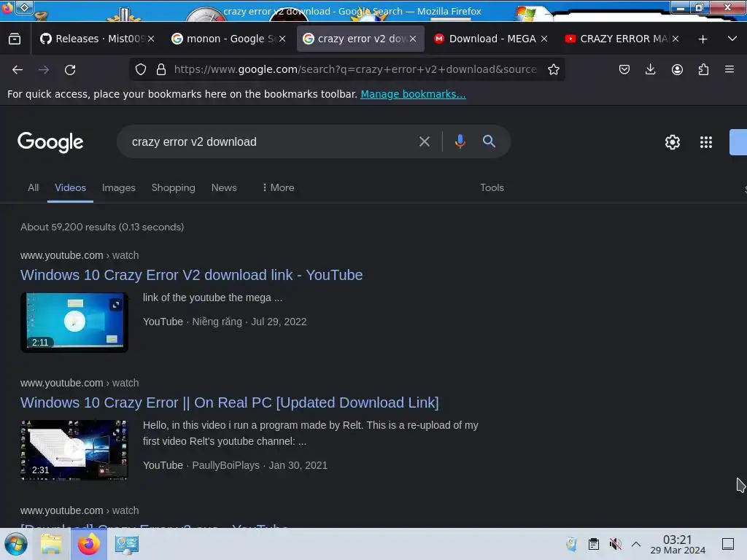Go to Google home via logo
This screenshot has width=747, height=560.
point(50,142)
